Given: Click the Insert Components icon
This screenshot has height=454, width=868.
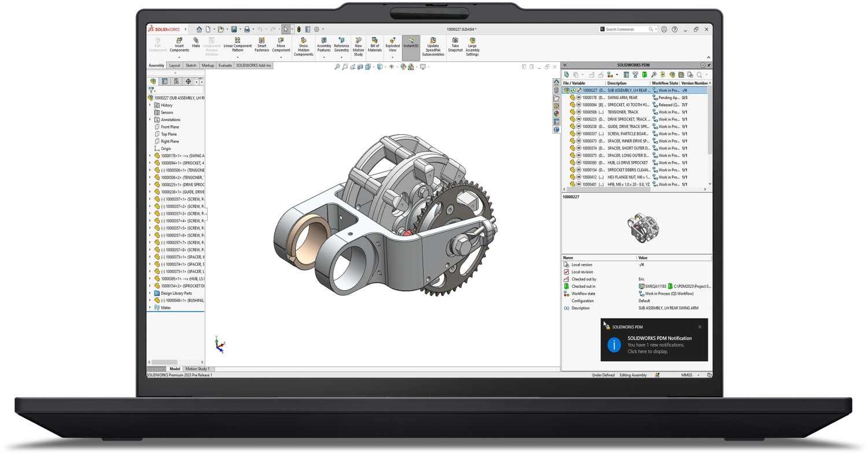Looking at the screenshot, I should (x=179, y=40).
